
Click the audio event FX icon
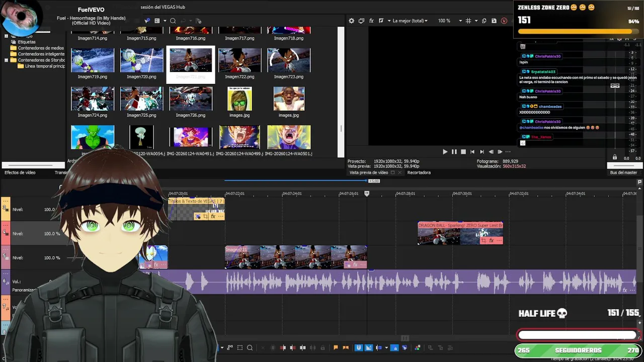pos(625,290)
